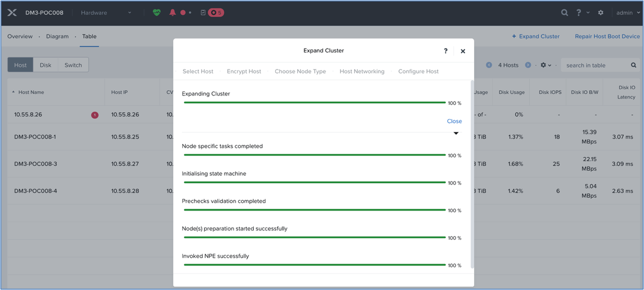Open table settings gear dropdown
This screenshot has height=290, width=644.
(x=546, y=65)
